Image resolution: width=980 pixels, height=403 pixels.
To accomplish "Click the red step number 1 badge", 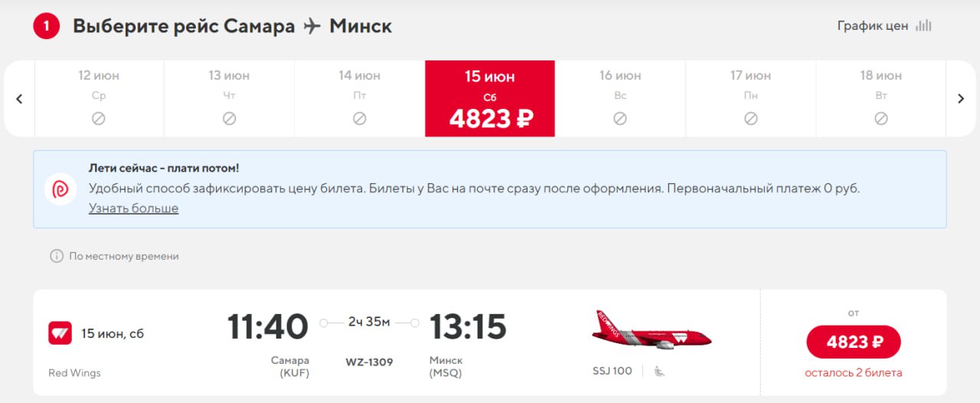I will (46, 26).
